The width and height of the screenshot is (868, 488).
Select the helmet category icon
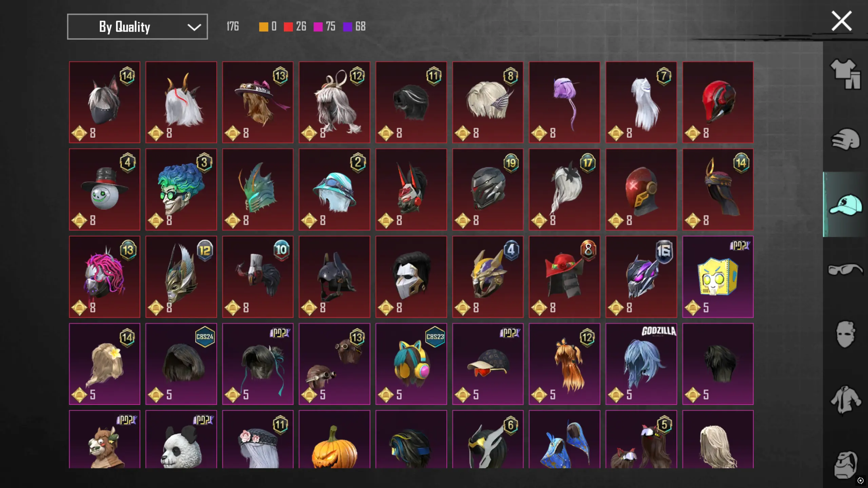[x=845, y=139]
